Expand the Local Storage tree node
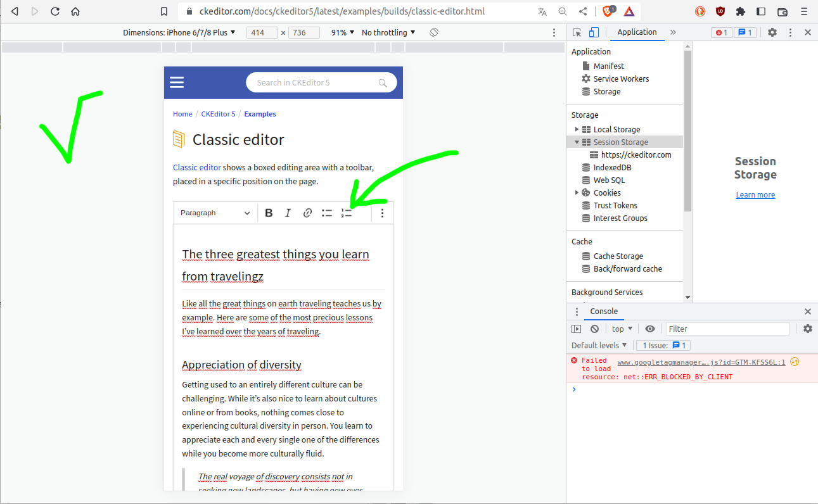The width and height of the screenshot is (818, 504). [x=577, y=129]
